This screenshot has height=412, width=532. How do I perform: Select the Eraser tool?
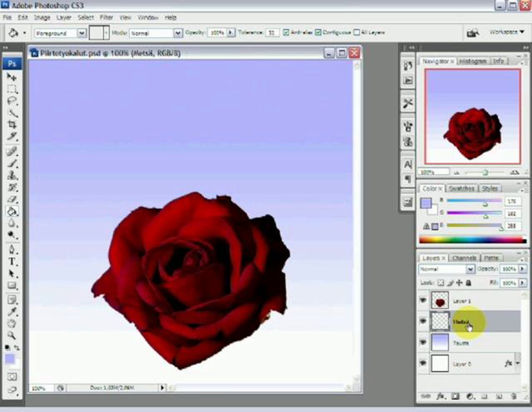coord(12,199)
